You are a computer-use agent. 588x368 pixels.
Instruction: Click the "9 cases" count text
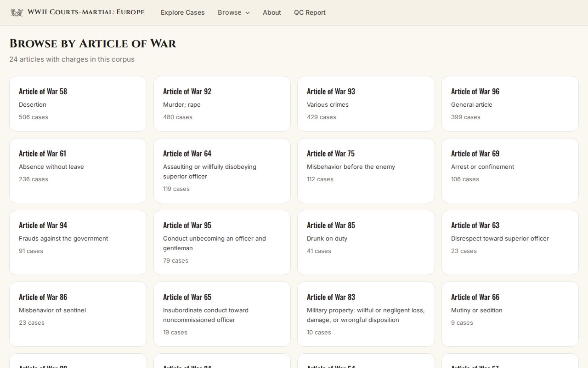tap(462, 323)
